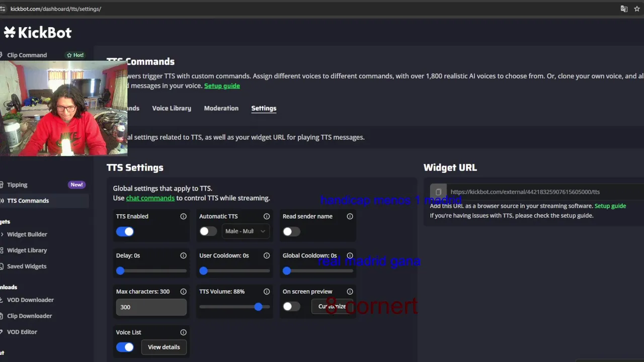Show info for Read sender name

click(x=350, y=216)
